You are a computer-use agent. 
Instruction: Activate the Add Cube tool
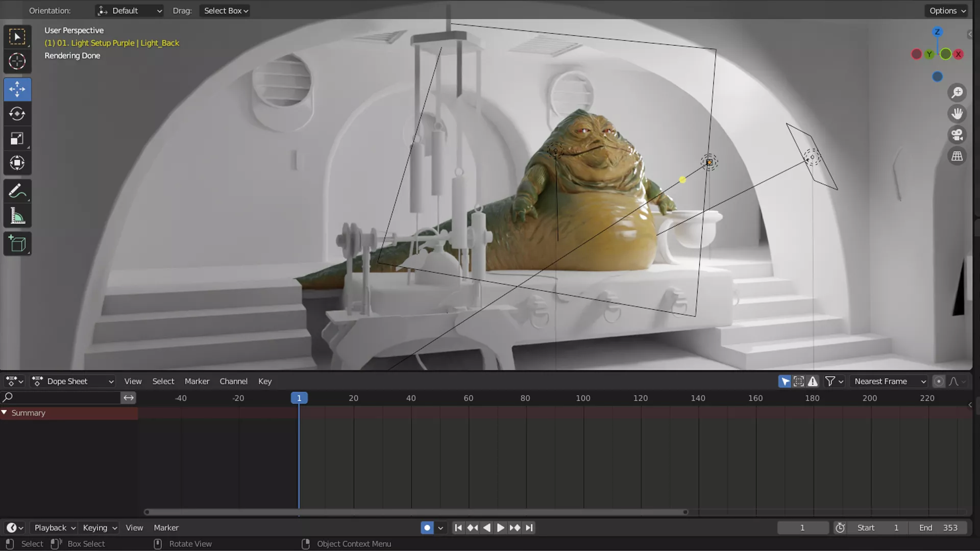pyautogui.click(x=17, y=243)
